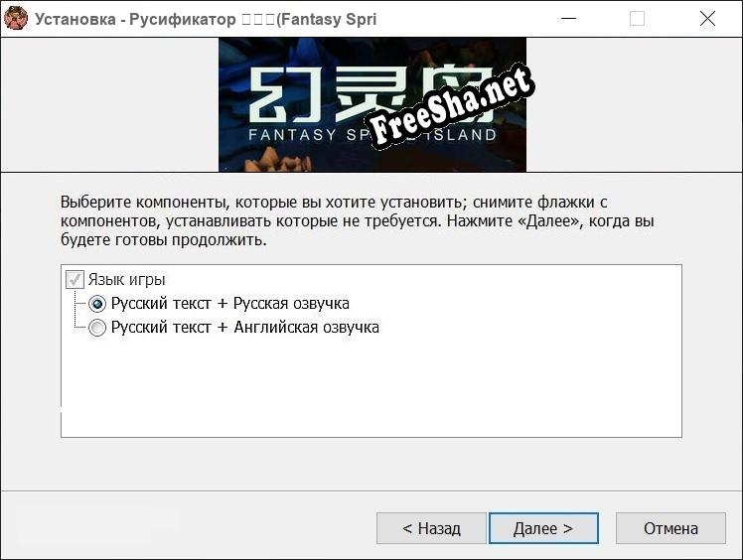Close the installer window
This screenshot has width=743, height=560.
click(x=707, y=19)
